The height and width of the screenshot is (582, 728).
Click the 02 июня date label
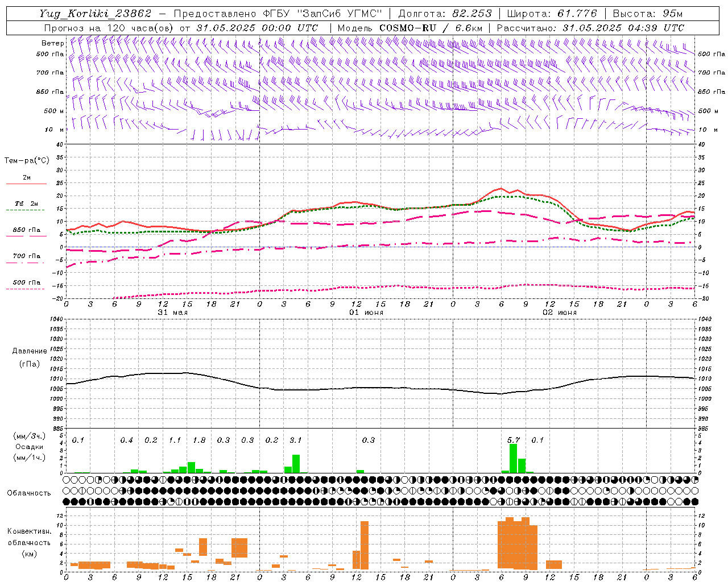[x=560, y=312]
